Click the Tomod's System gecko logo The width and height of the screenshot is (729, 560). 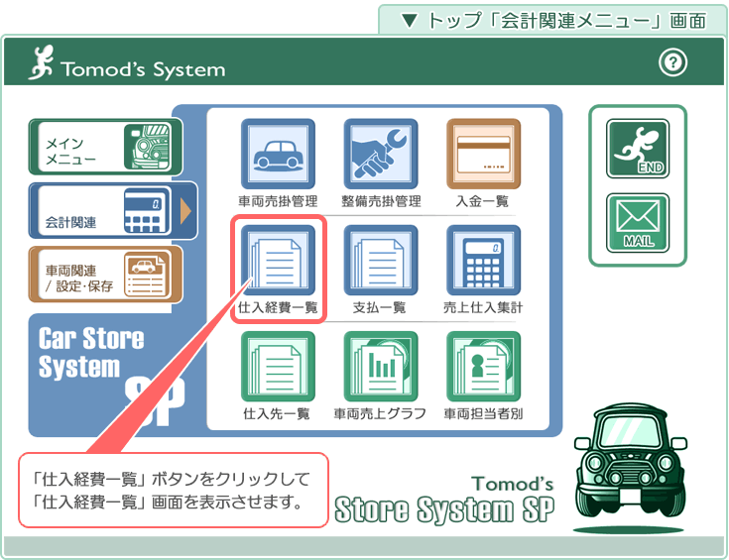click(x=41, y=62)
